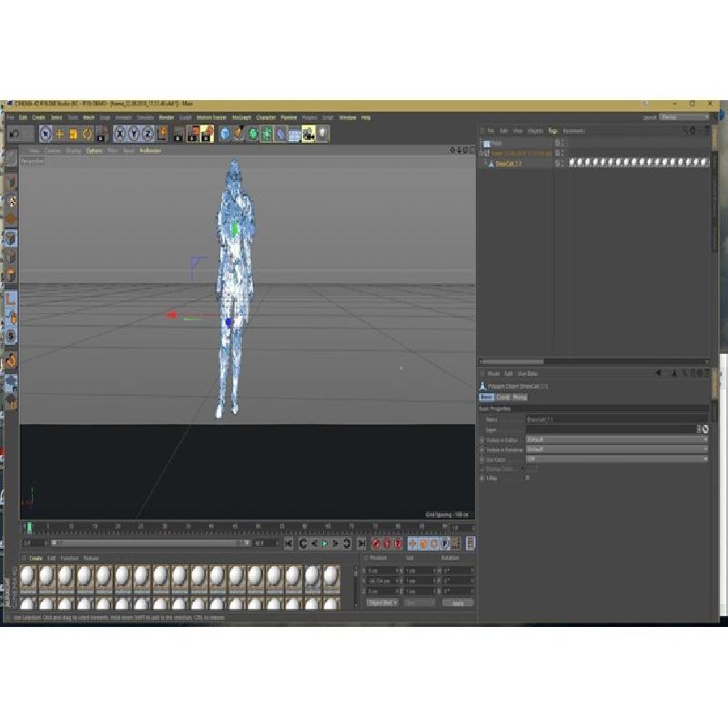Click the light bulb Light object icon
Screen dimensions: 728x728
[x=322, y=134]
